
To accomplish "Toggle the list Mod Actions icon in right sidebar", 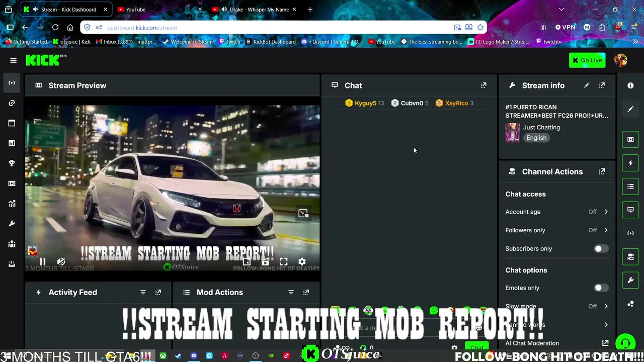I will click(630, 187).
